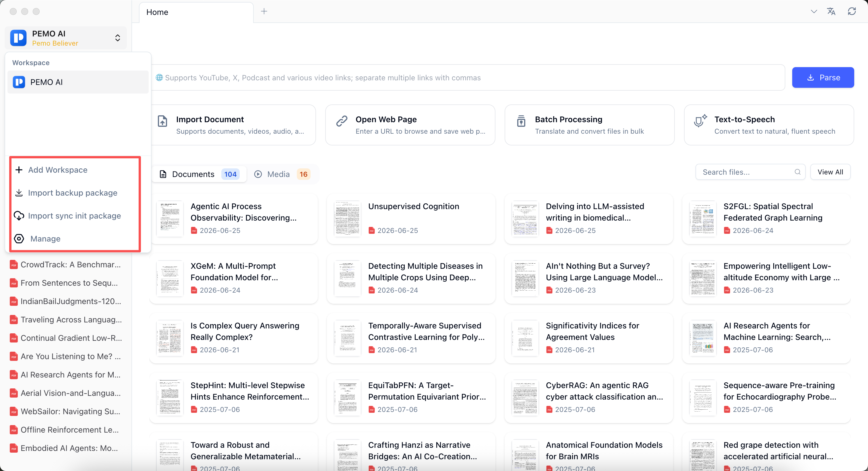Click the Batch Processing clipboard icon
The width and height of the screenshot is (868, 471).
point(521,121)
